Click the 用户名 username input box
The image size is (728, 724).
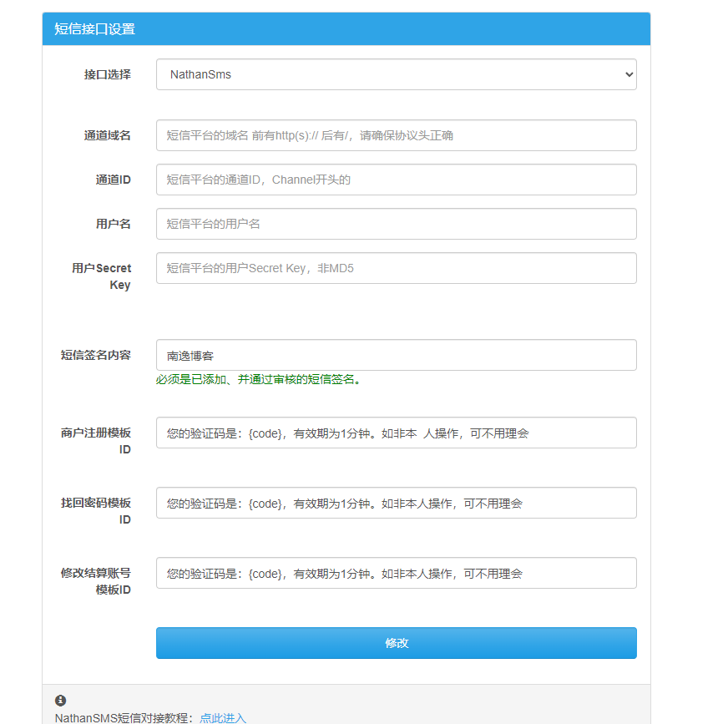click(x=396, y=224)
